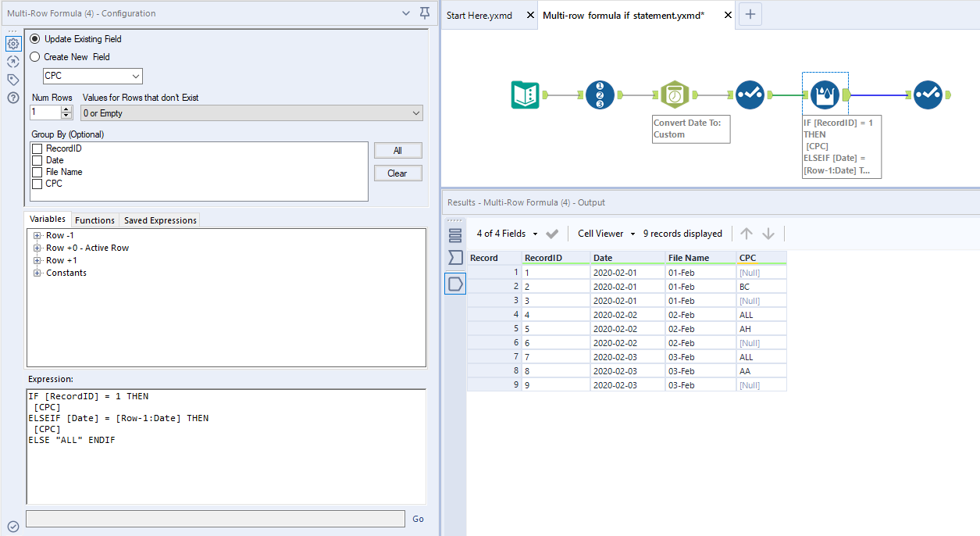
Task: Select Create New Field radio option
Action: [34, 57]
